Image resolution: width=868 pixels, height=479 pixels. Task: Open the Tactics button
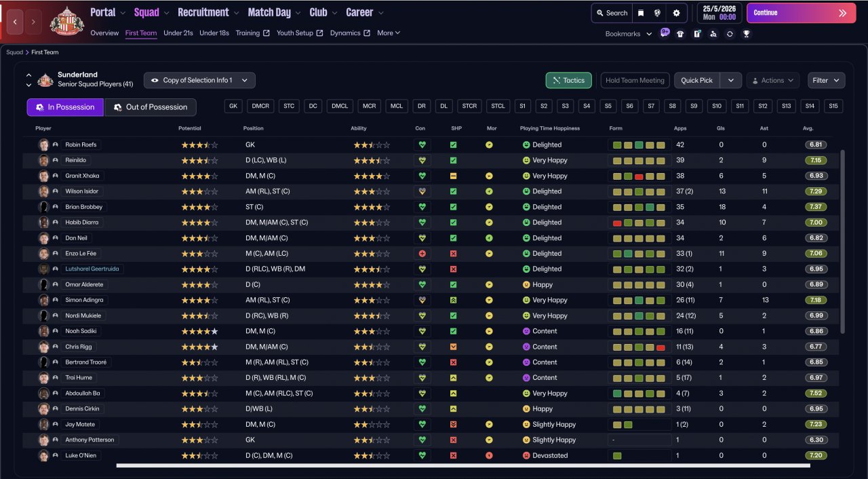pyautogui.click(x=568, y=80)
